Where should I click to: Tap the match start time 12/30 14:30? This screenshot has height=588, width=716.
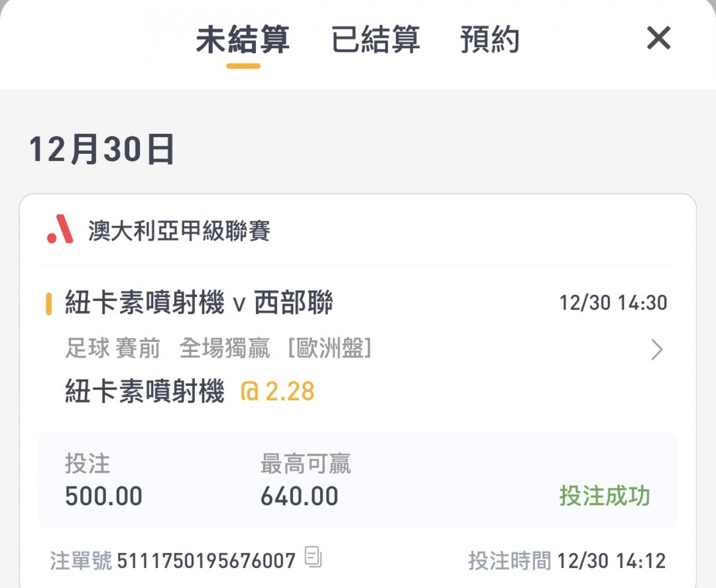pos(613,304)
